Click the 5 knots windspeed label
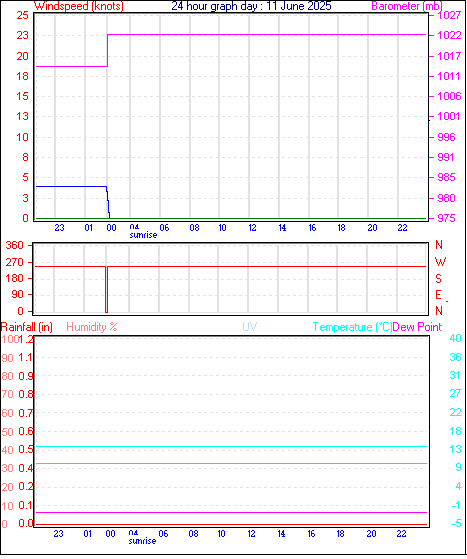 click(x=25, y=177)
